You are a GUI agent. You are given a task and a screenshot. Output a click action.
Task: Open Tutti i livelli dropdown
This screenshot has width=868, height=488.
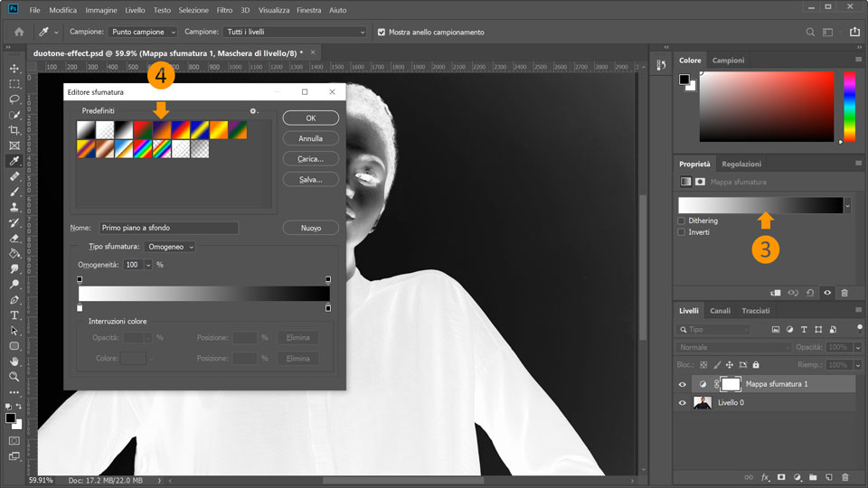[x=295, y=33]
